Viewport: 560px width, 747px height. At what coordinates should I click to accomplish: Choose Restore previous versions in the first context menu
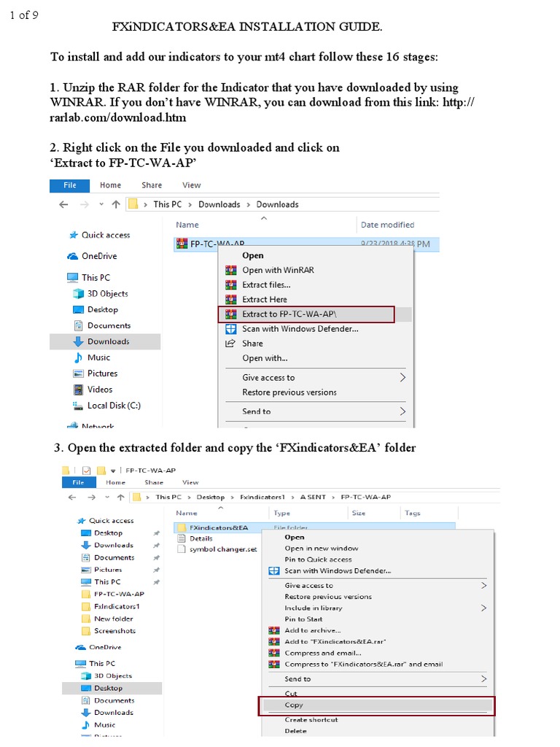coord(289,392)
